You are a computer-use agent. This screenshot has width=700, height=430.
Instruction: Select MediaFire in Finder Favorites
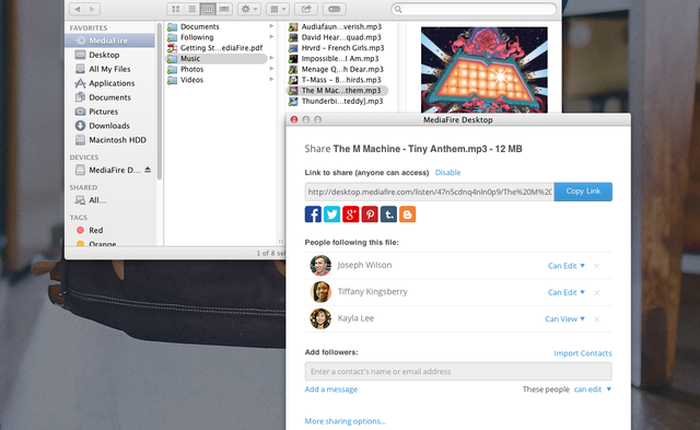tap(108, 41)
